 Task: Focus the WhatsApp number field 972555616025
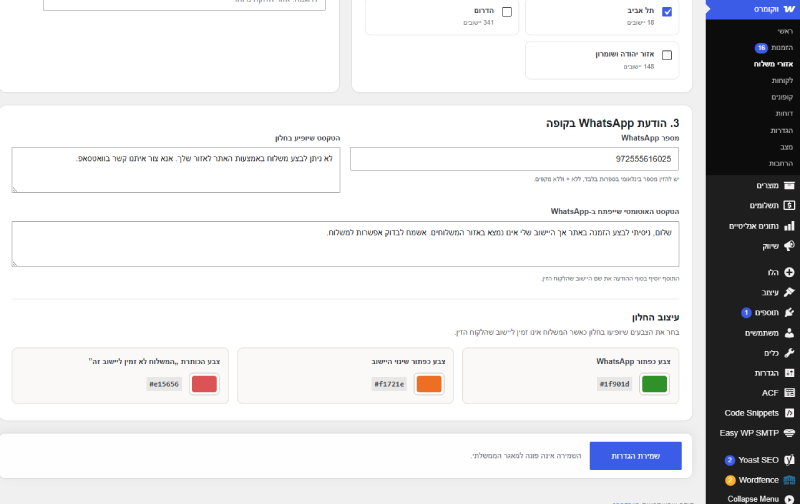coord(514,159)
